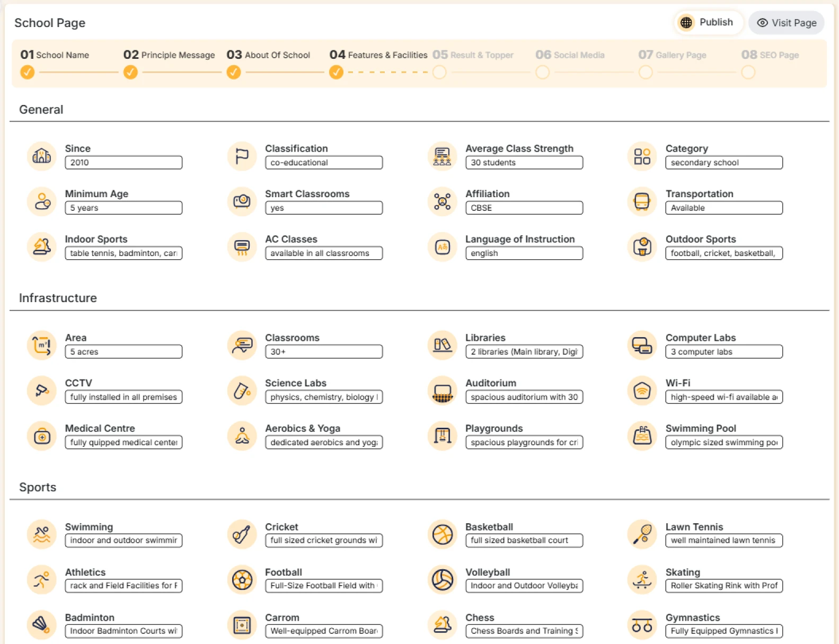Click the Transportation bus icon

(642, 201)
